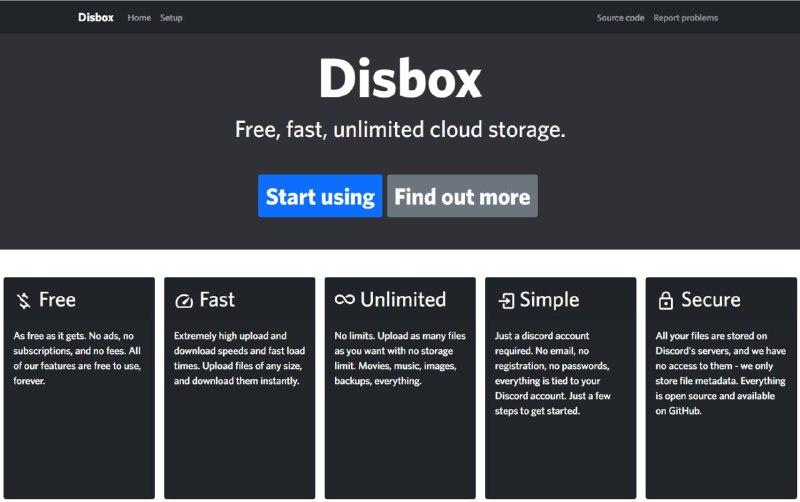The width and height of the screenshot is (800, 502).
Task: Click the Fast card heading
Action: pyautogui.click(x=217, y=299)
